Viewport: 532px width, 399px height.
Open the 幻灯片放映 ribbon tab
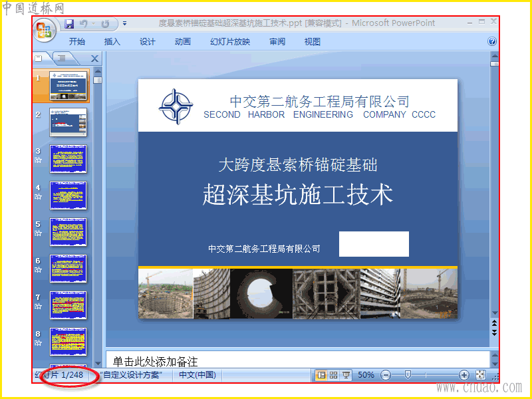230,42
